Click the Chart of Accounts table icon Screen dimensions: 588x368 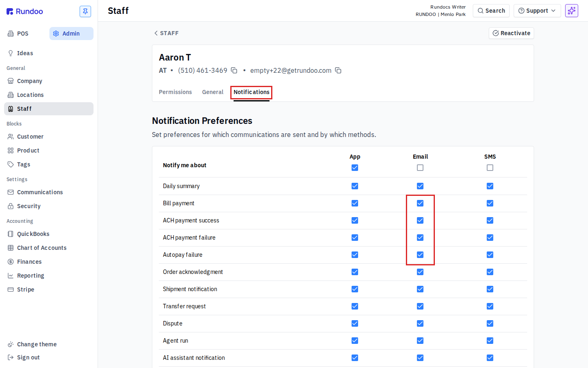tap(11, 248)
